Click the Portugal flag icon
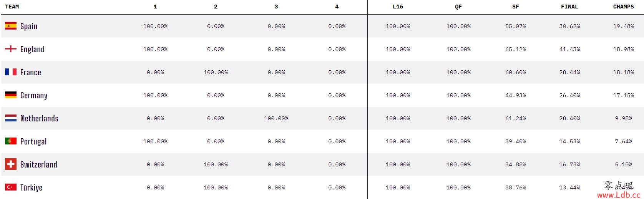The width and height of the screenshot is (644, 199). (11, 141)
